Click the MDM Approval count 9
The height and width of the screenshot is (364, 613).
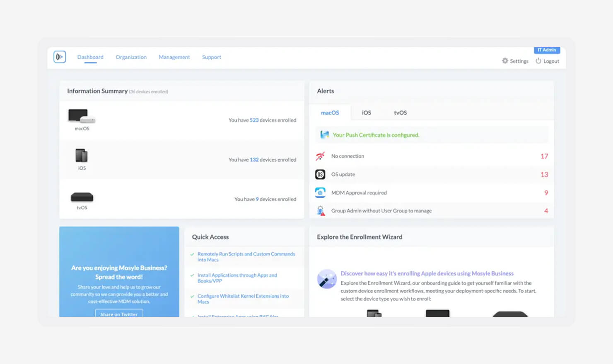[x=546, y=193]
